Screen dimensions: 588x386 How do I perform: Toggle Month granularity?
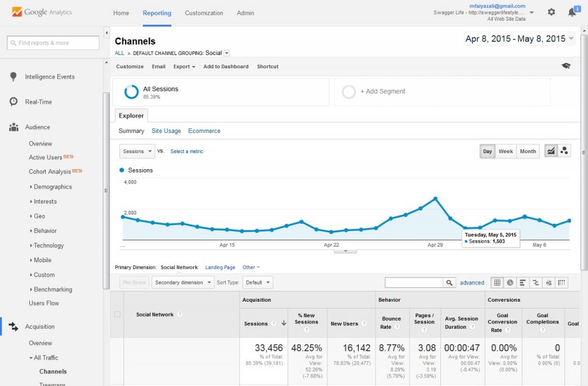[x=528, y=151]
